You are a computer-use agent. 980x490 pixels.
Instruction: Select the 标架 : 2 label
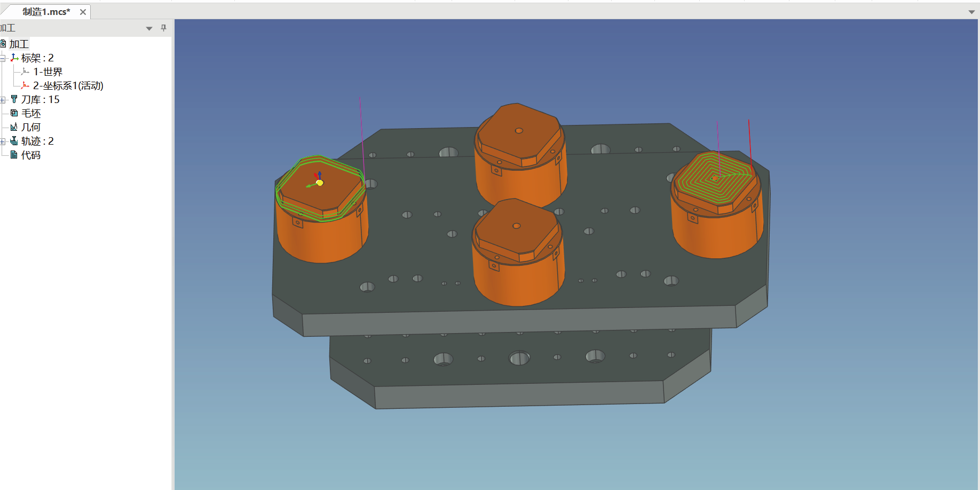tap(37, 58)
